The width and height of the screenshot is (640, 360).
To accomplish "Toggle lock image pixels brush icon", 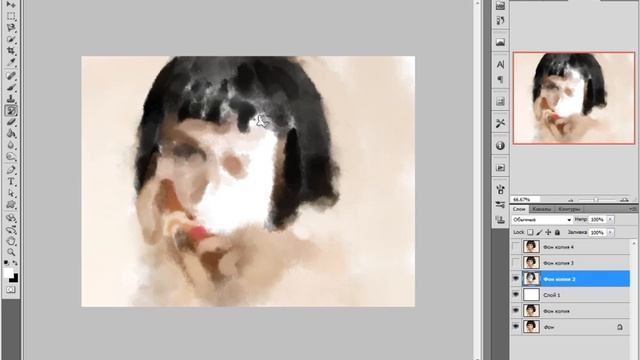I will point(539,232).
